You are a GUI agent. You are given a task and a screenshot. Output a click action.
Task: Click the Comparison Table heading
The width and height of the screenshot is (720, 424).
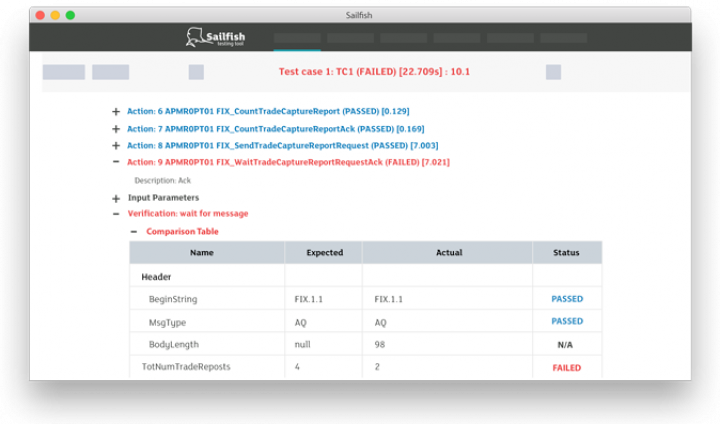click(x=182, y=231)
